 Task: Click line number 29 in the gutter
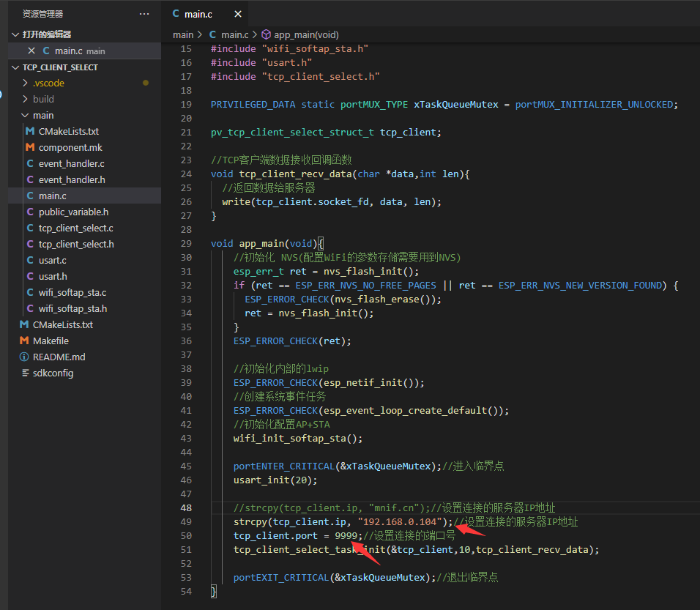click(x=186, y=243)
